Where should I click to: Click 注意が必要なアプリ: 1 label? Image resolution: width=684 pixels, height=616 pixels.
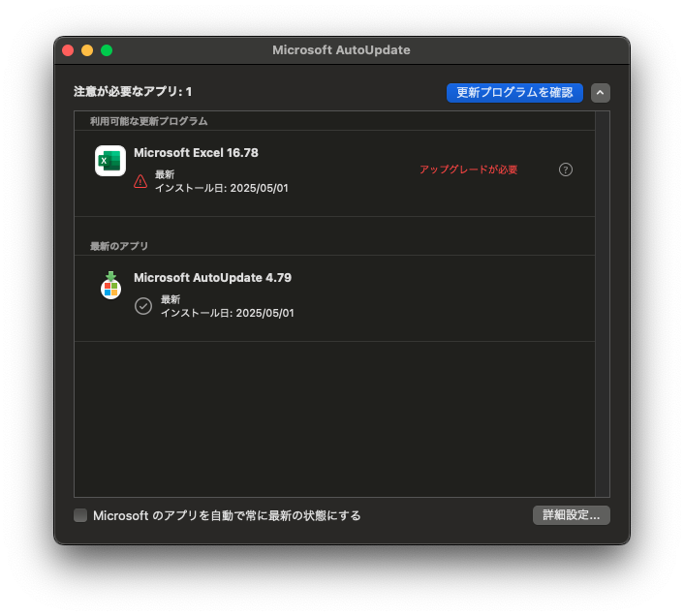point(133,92)
